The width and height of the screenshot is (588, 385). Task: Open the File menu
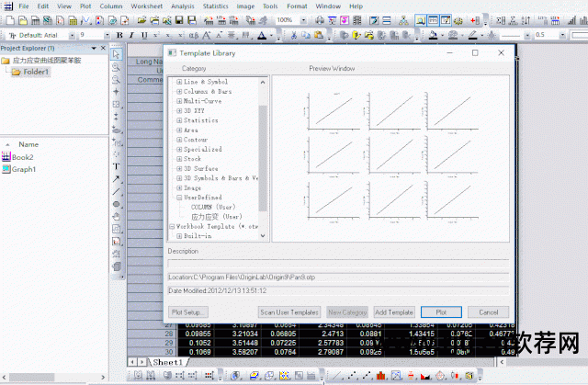(24, 6)
